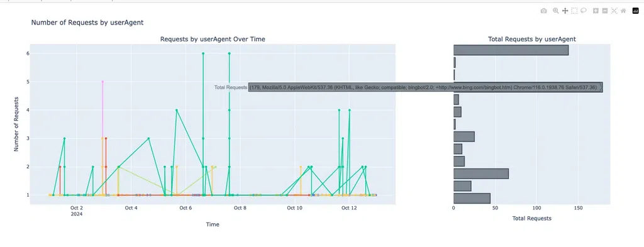Viewport: 644px width, 247px height.
Task: Click 'Requests by userAgent Over Time' subplot title
Action: 213,40
